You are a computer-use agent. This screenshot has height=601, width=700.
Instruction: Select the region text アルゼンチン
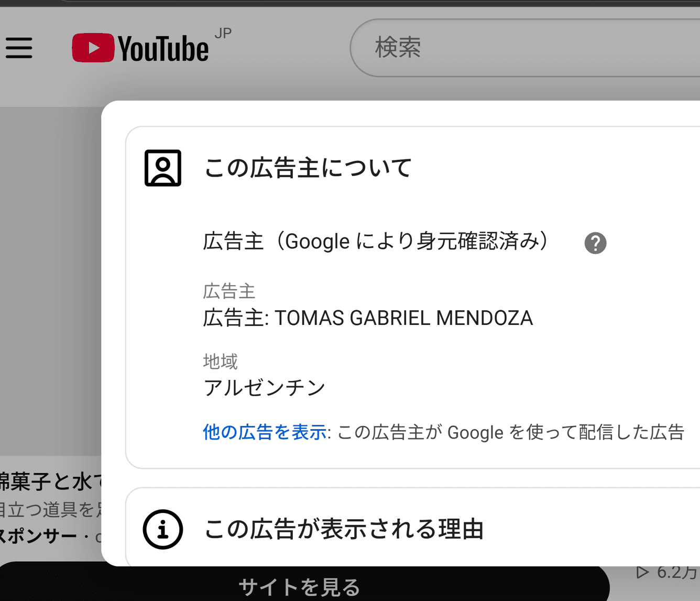(264, 388)
